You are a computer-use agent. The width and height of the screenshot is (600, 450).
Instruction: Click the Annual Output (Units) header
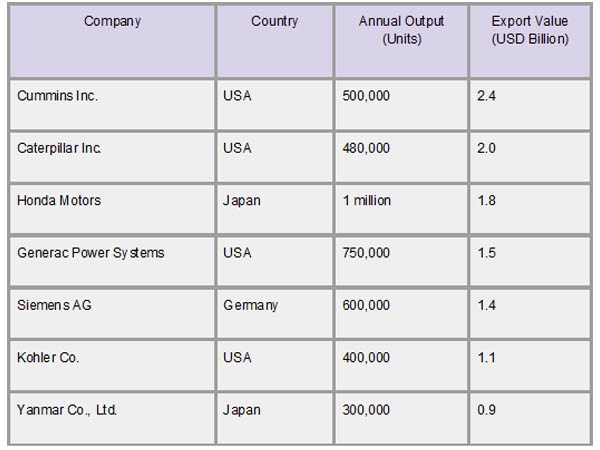(x=401, y=30)
